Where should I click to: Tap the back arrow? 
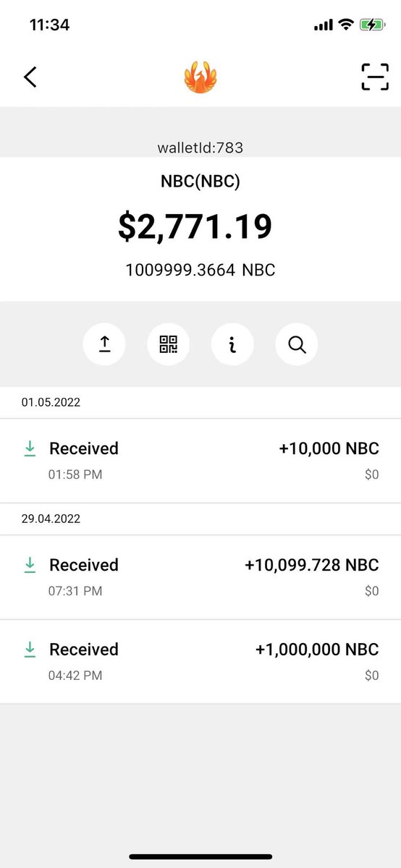click(30, 77)
